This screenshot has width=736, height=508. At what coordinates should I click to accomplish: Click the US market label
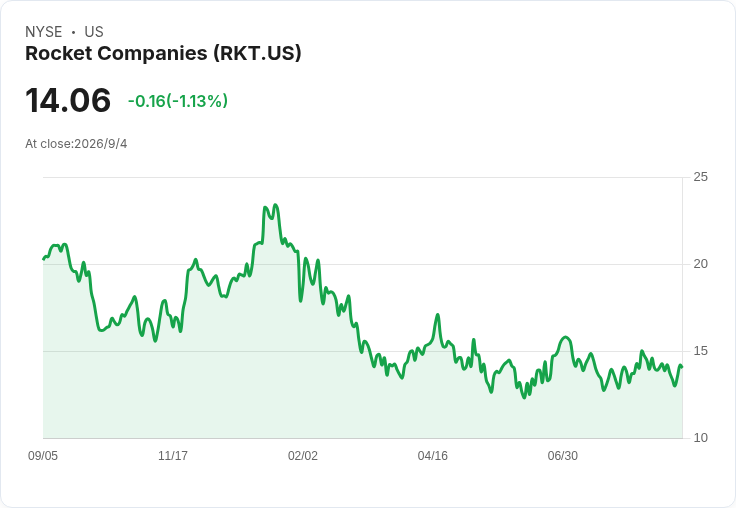click(x=94, y=32)
